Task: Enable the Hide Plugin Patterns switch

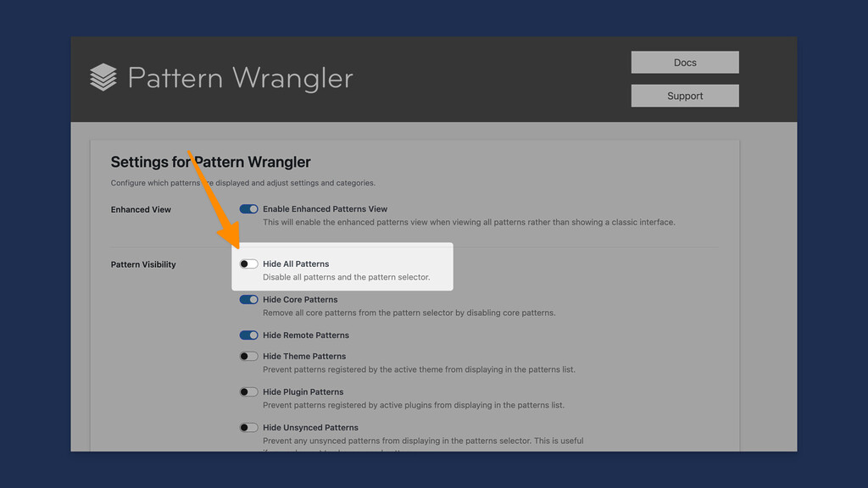Action: [248, 391]
